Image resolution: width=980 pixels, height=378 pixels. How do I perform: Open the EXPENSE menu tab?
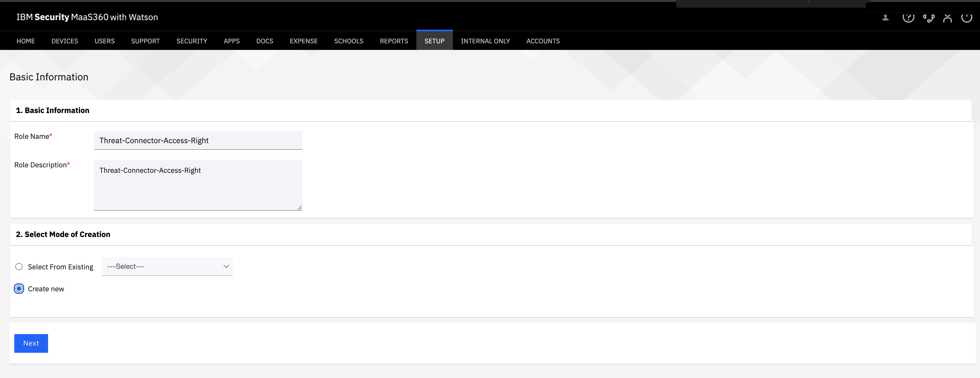pos(304,41)
